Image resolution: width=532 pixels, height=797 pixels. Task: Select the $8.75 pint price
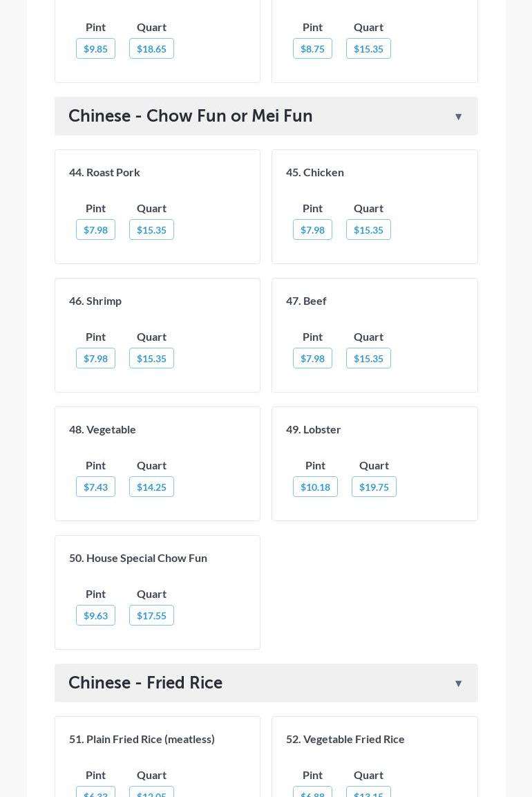pyautogui.click(x=312, y=49)
